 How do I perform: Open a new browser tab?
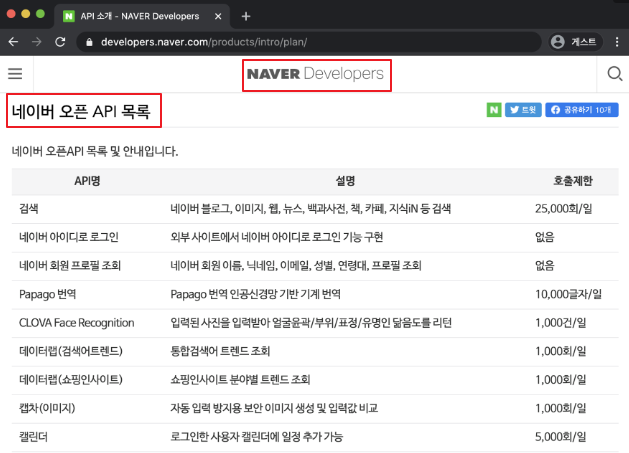(246, 16)
